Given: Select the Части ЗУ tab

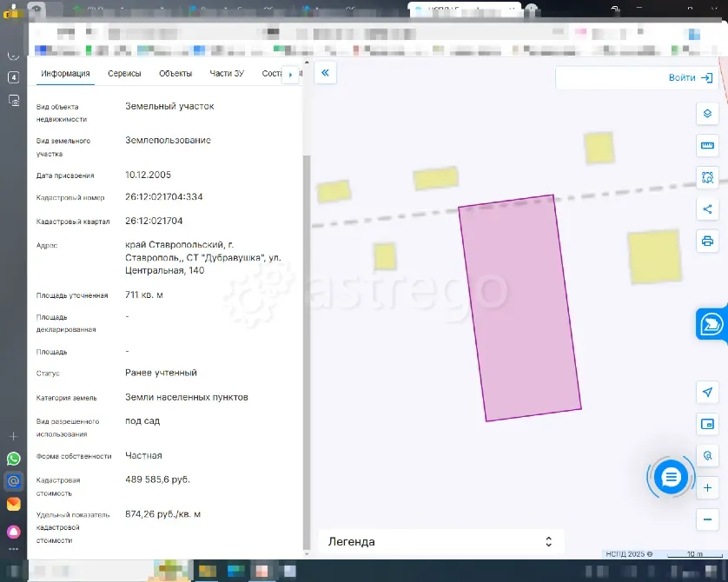Looking at the screenshot, I should (x=227, y=74).
